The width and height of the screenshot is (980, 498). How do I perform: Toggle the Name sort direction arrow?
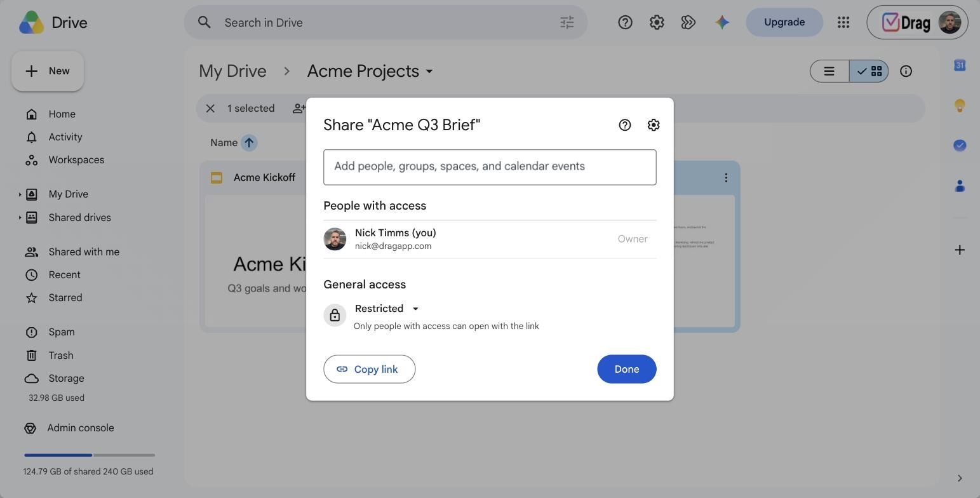[x=249, y=143]
